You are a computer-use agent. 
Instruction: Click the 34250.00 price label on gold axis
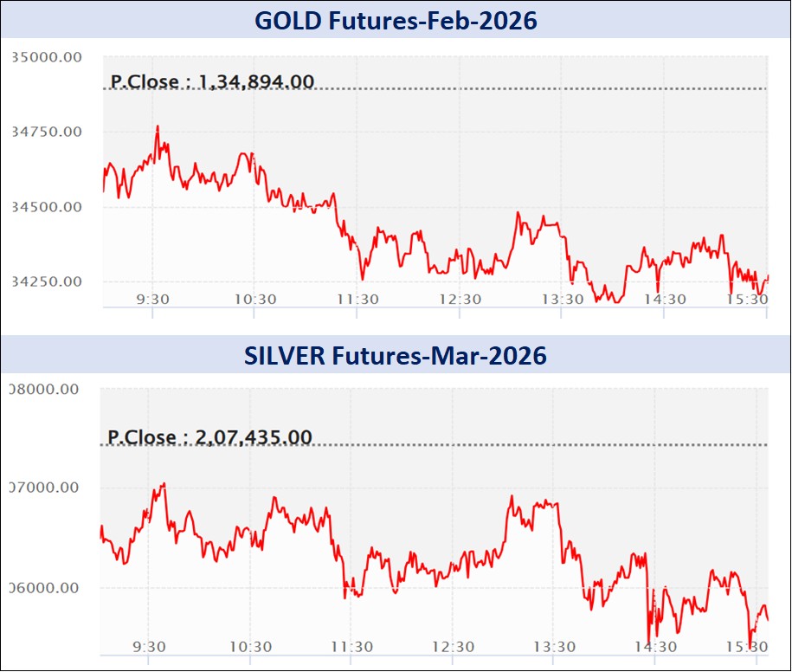point(47,281)
